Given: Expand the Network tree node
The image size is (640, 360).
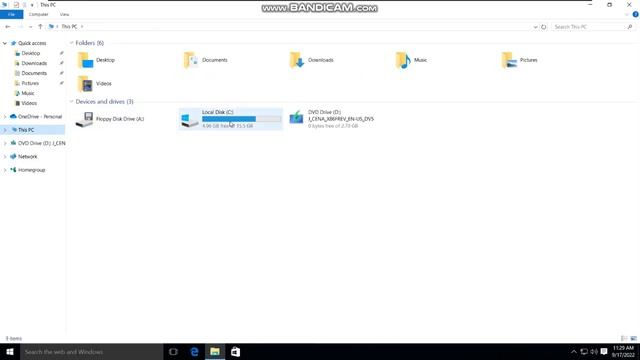Looking at the screenshot, I should 5,157.
